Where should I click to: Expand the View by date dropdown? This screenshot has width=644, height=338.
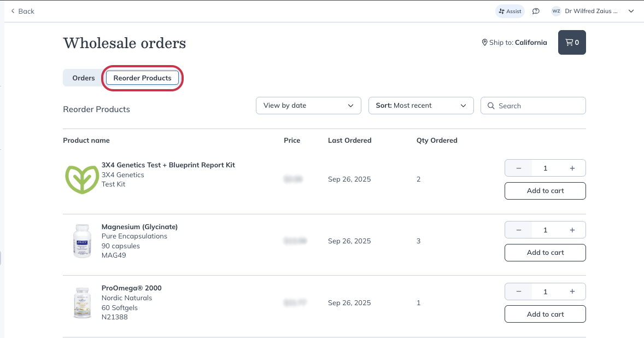coord(308,106)
